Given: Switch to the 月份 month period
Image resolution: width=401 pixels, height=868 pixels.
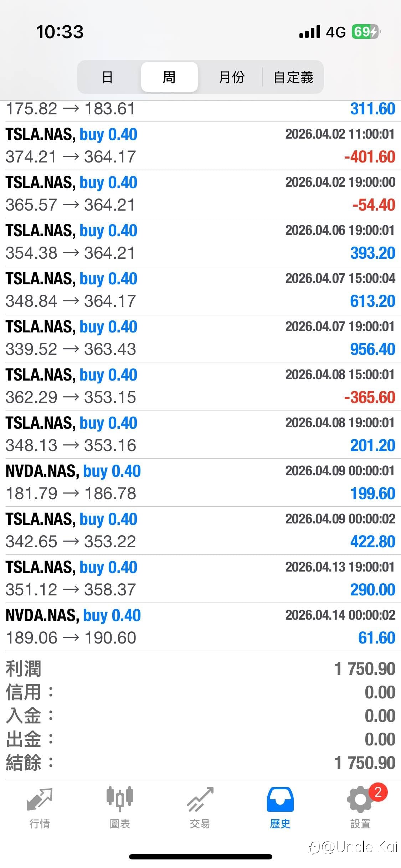Looking at the screenshot, I should tap(232, 77).
